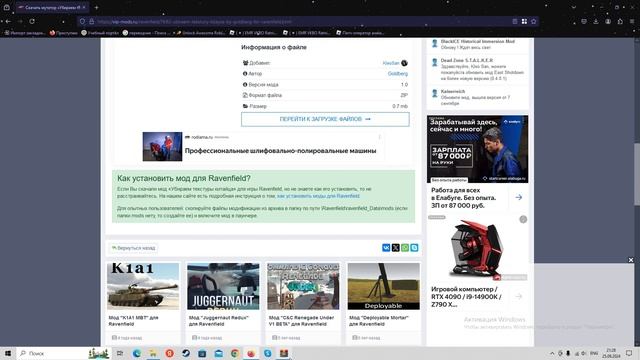Image resolution: width=640 pixels, height=360 pixels.
Task: Open uploader link 'Kiwdan'
Action: 391,63
